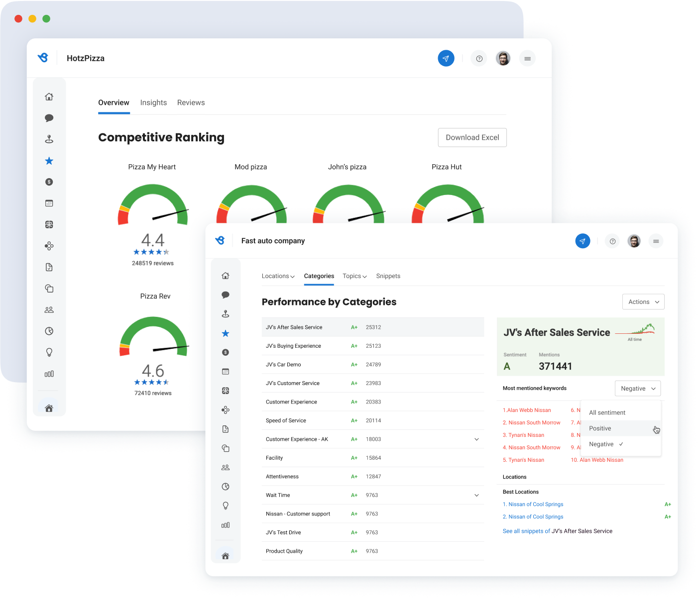Image resolution: width=700 pixels, height=601 pixels.
Task: Open the Snippets tab
Action: click(388, 276)
